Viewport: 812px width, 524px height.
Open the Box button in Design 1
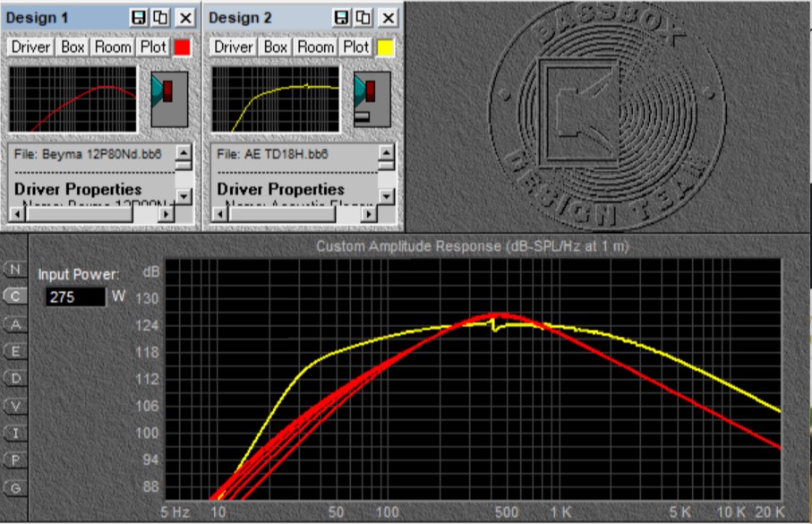(x=73, y=47)
